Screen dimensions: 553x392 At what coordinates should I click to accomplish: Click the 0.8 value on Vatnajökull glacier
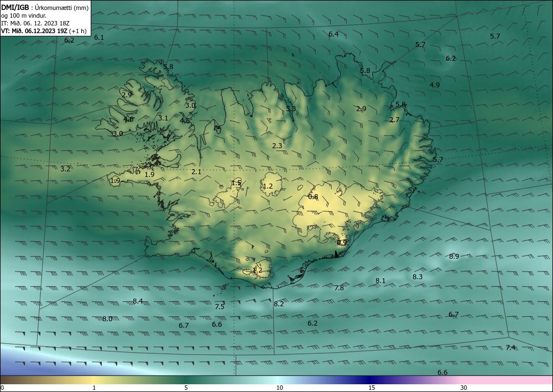point(313,197)
